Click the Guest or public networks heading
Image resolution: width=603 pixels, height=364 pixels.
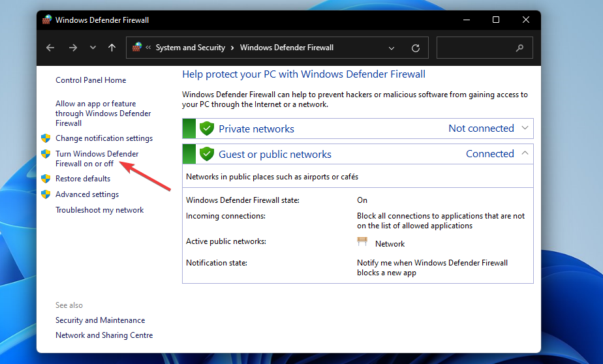275,154
